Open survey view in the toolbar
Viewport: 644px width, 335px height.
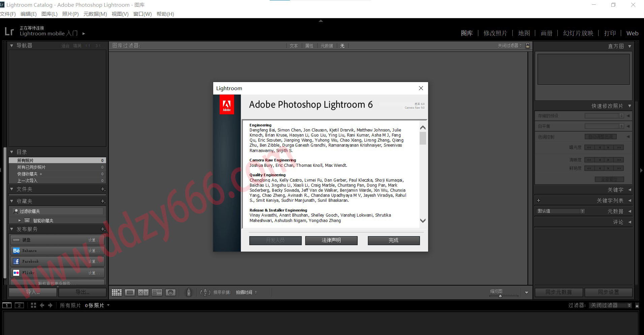(157, 292)
